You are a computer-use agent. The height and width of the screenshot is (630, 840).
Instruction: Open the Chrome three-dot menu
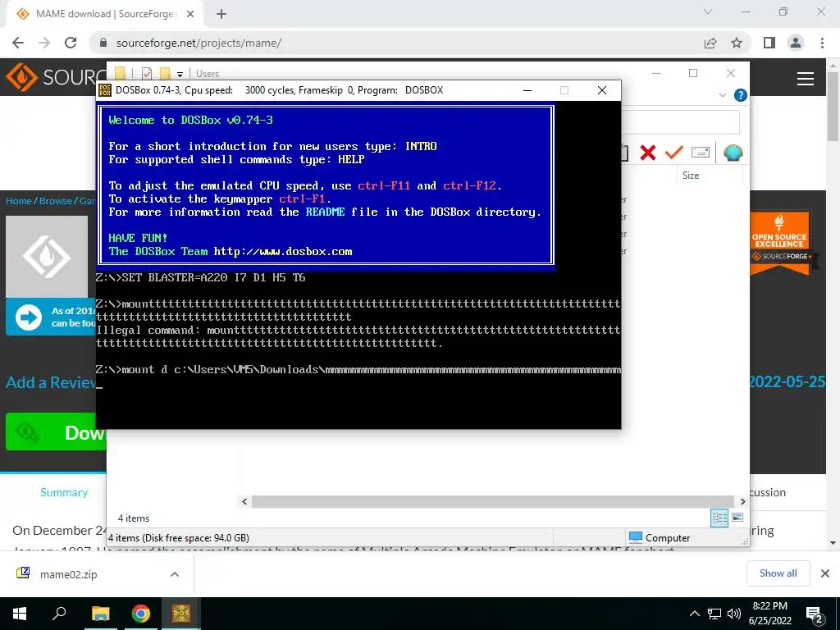pos(822,43)
